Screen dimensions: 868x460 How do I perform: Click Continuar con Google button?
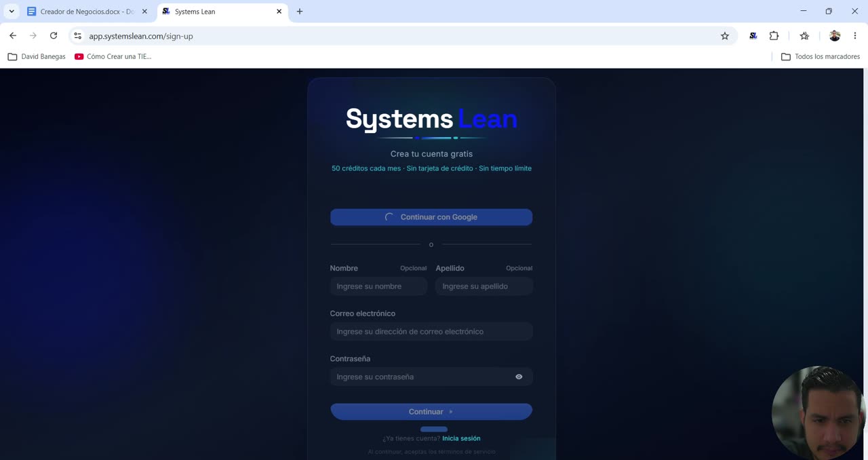click(431, 217)
